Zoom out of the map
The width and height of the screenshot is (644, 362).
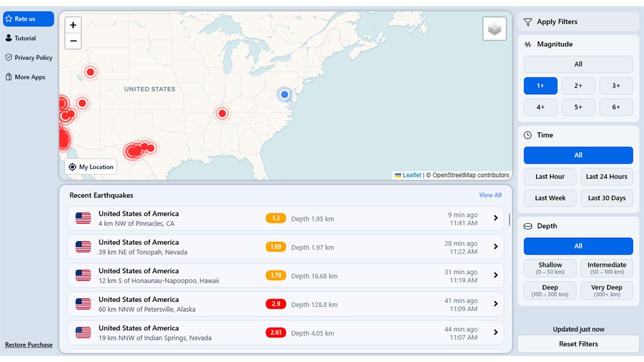[x=73, y=41]
